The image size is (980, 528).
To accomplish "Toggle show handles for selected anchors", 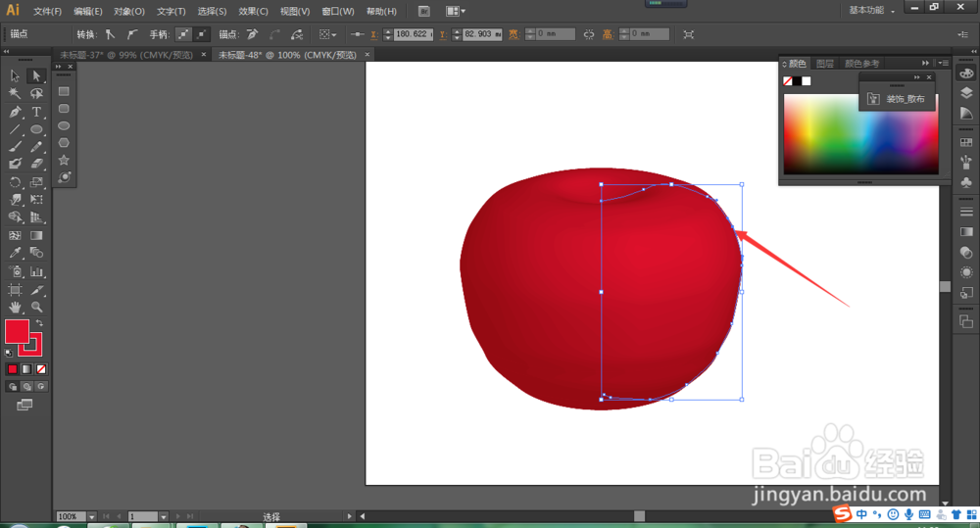I will 183,34.
